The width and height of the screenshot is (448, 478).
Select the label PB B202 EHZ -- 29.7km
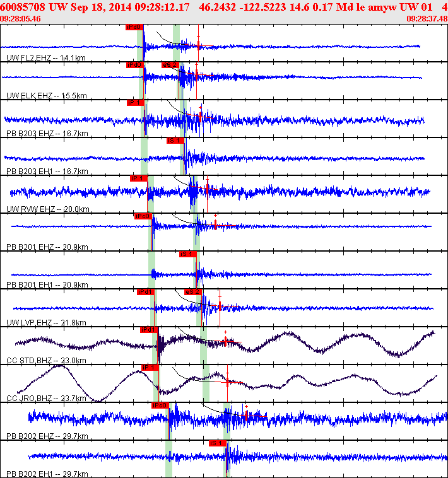point(47,436)
